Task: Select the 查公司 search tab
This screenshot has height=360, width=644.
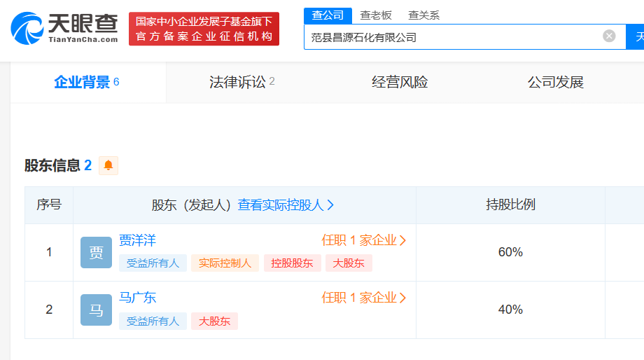Action: click(328, 15)
